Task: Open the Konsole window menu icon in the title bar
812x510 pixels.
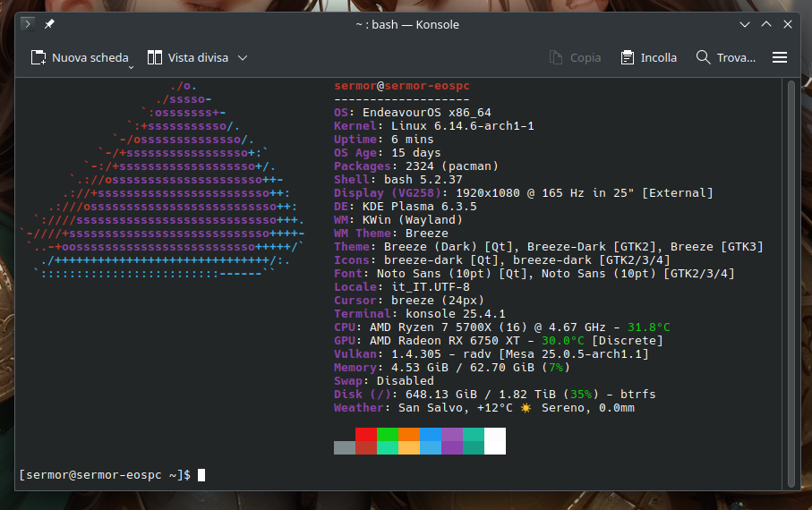Action: [x=29, y=24]
